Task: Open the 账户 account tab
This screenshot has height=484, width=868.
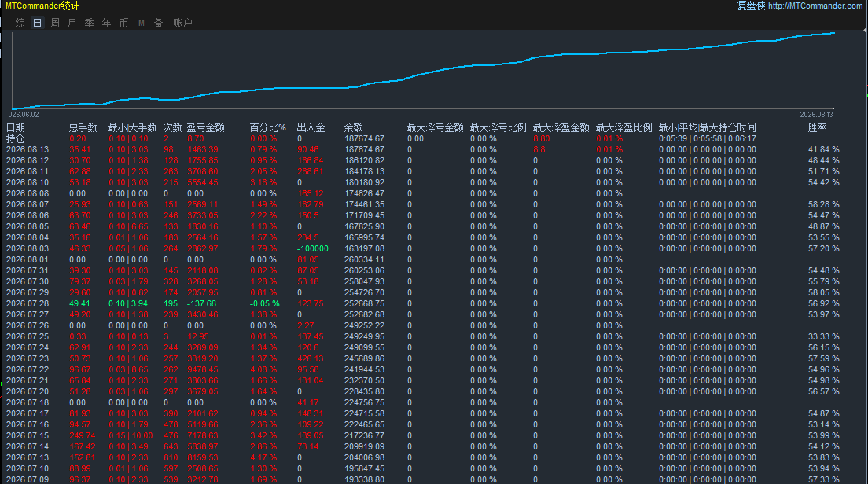Action: tap(182, 23)
